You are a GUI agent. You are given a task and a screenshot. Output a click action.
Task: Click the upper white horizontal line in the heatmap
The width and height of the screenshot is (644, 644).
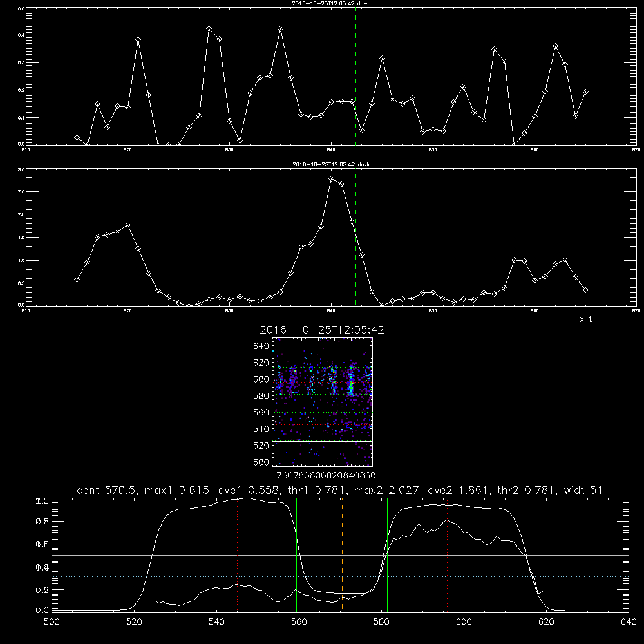pos(323,363)
